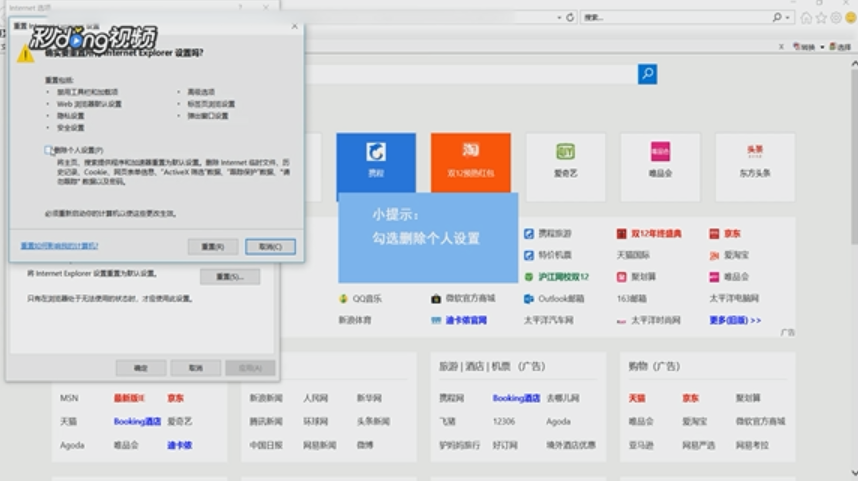Expand the address bar dropdown arrow
This screenshot has width=858, height=481.
tap(559, 18)
